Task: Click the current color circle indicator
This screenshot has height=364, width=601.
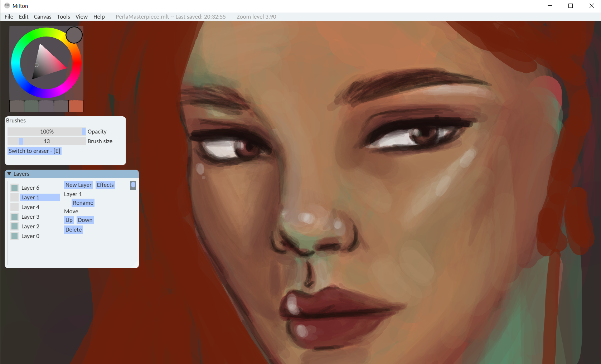Action: click(x=74, y=35)
